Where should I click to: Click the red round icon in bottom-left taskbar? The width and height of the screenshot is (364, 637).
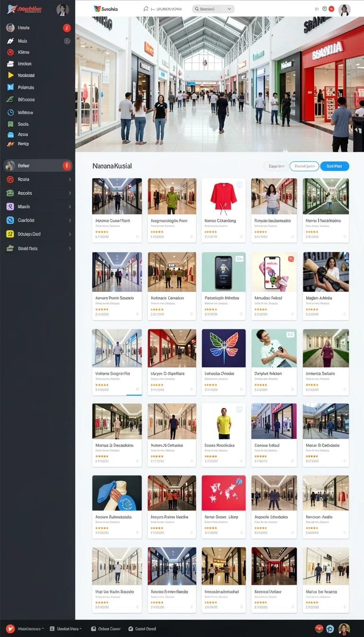[x=9, y=628]
